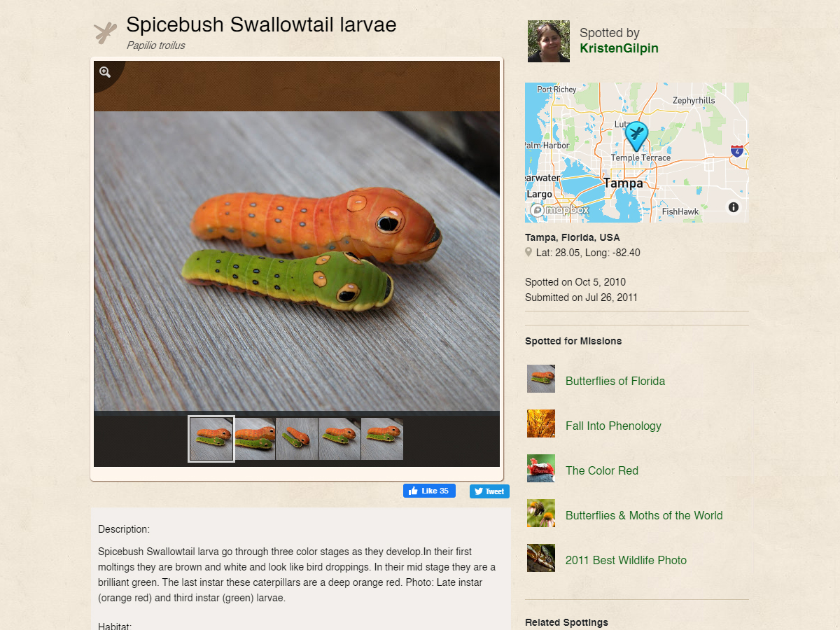Viewport: 840px width, 630px height.
Task: Select the fifth caterpillar thumbnail
Action: tap(382, 439)
